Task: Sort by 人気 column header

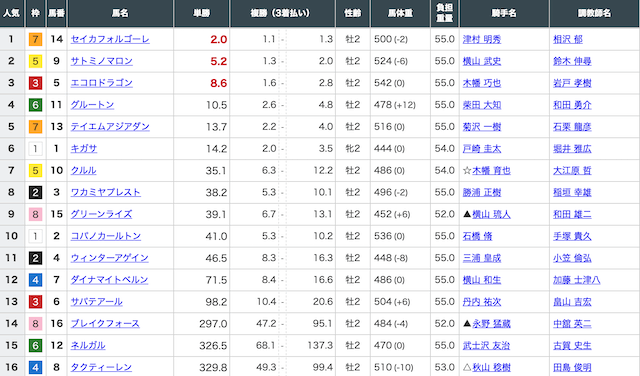Action: (x=12, y=13)
